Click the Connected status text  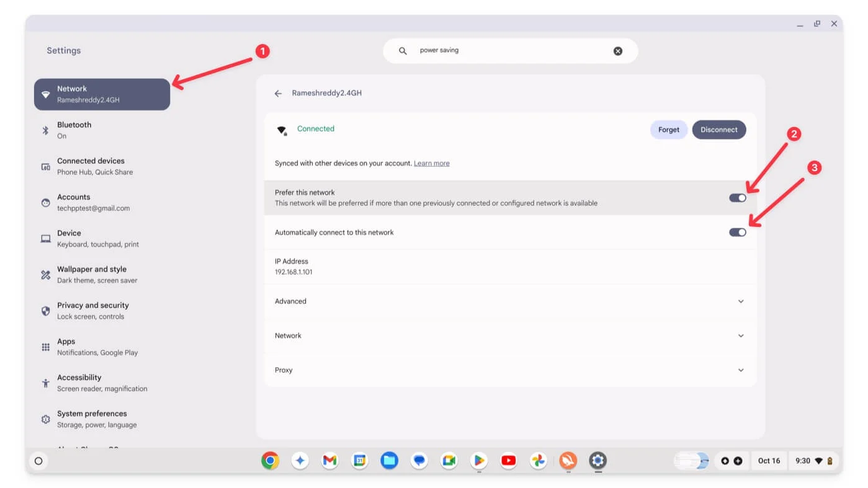pos(316,129)
